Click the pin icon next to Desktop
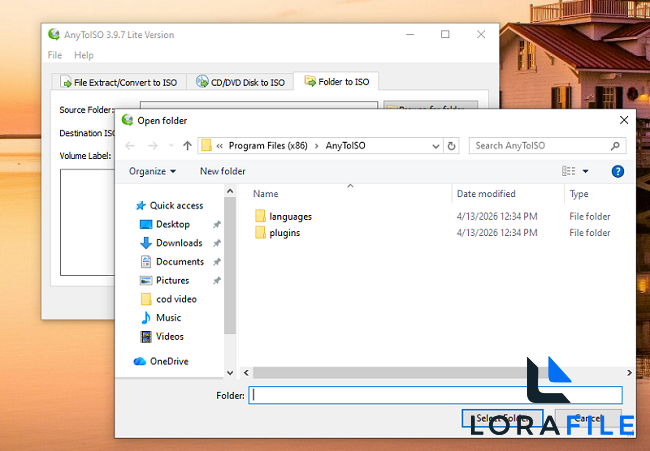 tap(216, 225)
